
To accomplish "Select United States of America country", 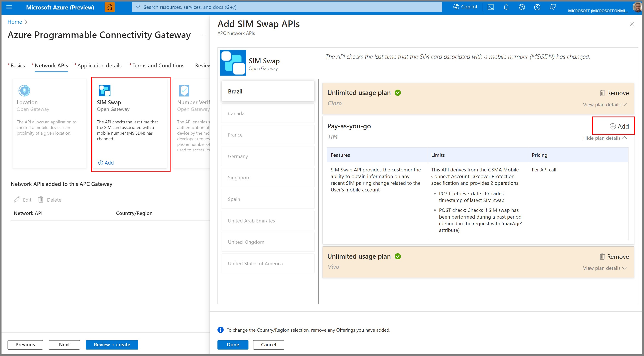I will (x=268, y=263).
